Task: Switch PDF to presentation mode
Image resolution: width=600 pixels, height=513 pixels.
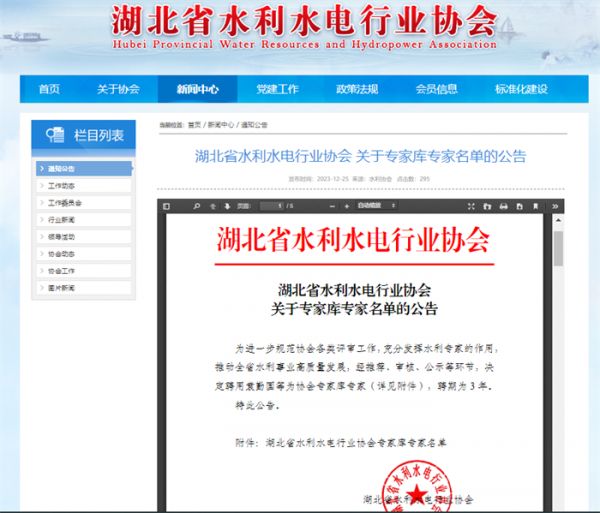Action: [x=471, y=206]
